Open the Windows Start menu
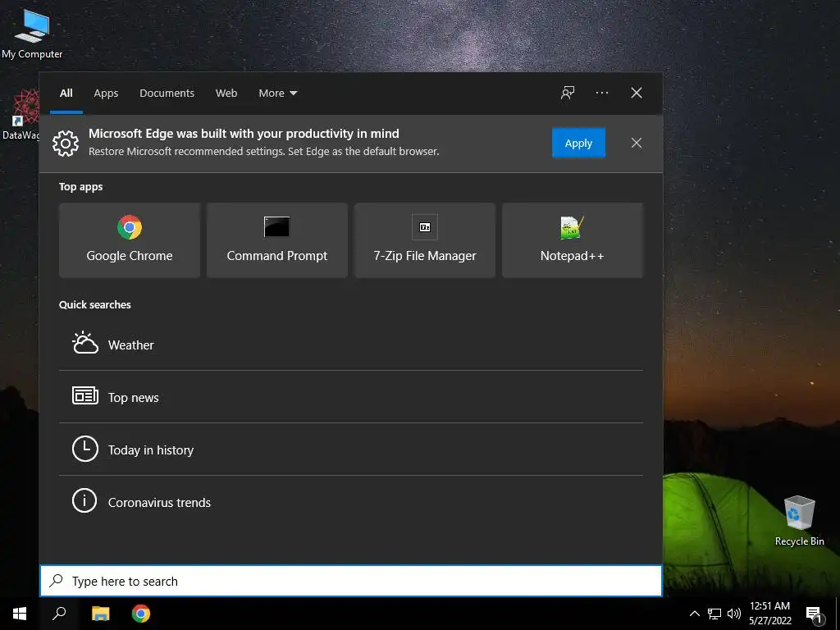The image size is (840, 630). pyautogui.click(x=20, y=614)
